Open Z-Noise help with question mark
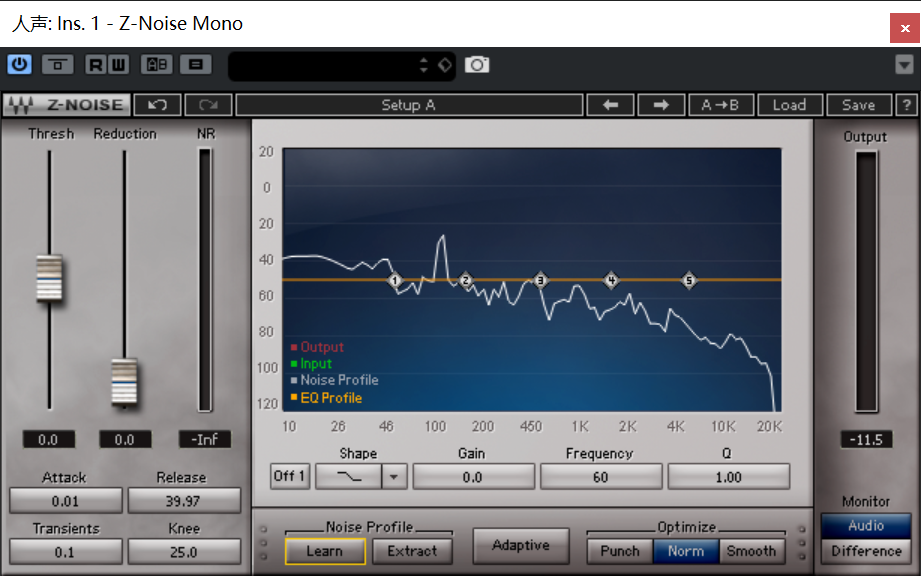Image resolution: width=921 pixels, height=576 pixels. (x=906, y=105)
